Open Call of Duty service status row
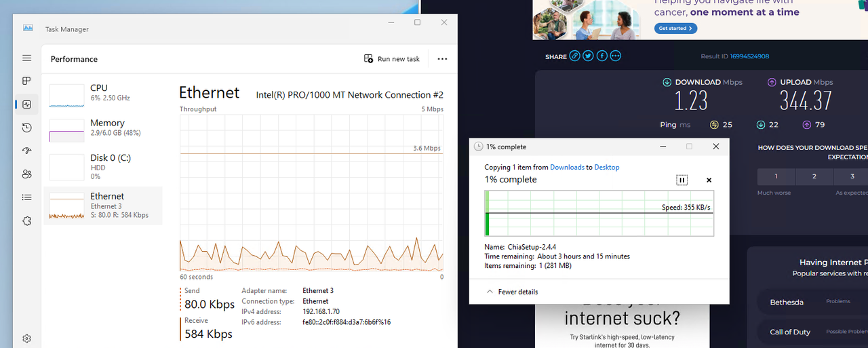This screenshot has width=868, height=348. tap(812, 332)
